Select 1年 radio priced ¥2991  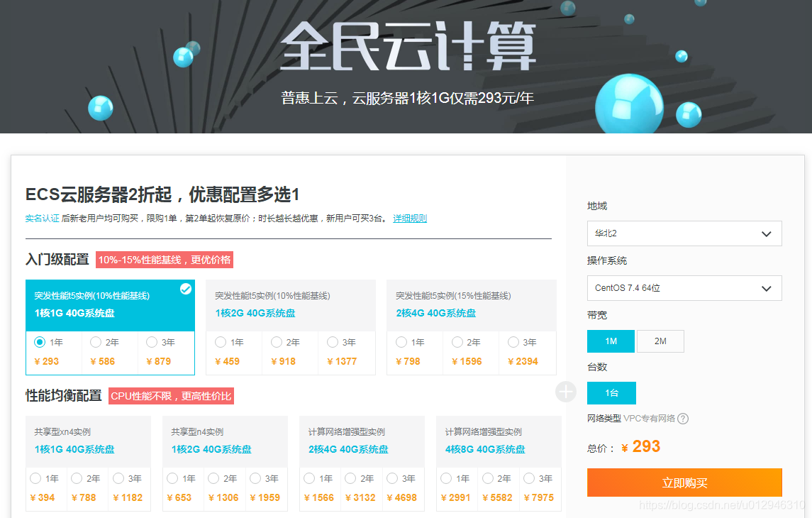[x=446, y=478]
